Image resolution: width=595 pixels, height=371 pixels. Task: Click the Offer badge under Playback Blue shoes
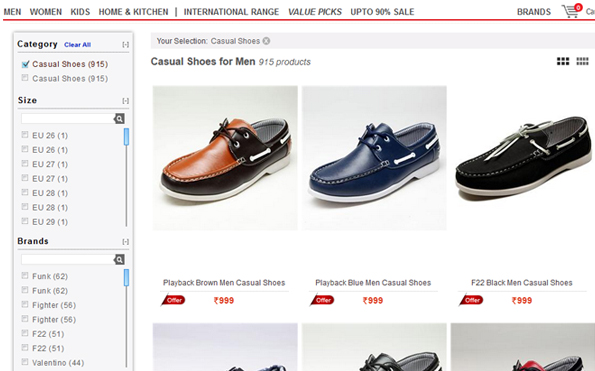(323, 300)
